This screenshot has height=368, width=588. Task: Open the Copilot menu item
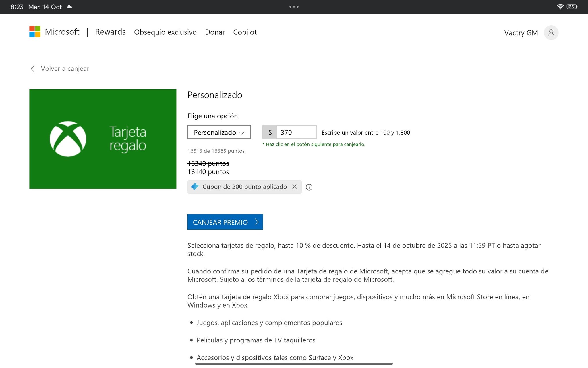pos(245,32)
